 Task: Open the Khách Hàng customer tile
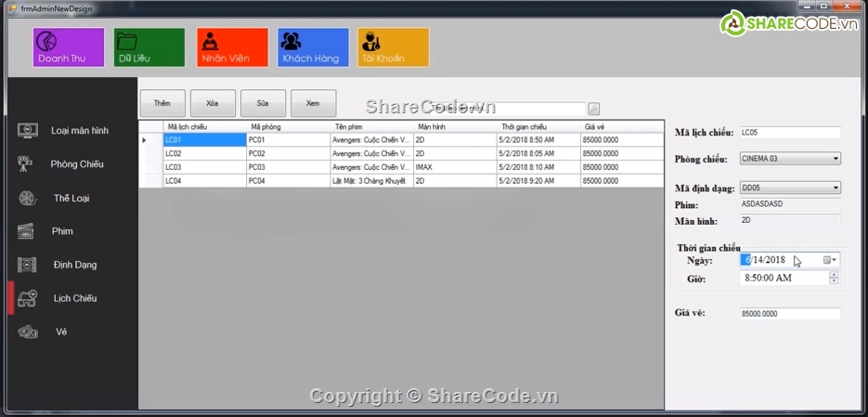coord(314,47)
